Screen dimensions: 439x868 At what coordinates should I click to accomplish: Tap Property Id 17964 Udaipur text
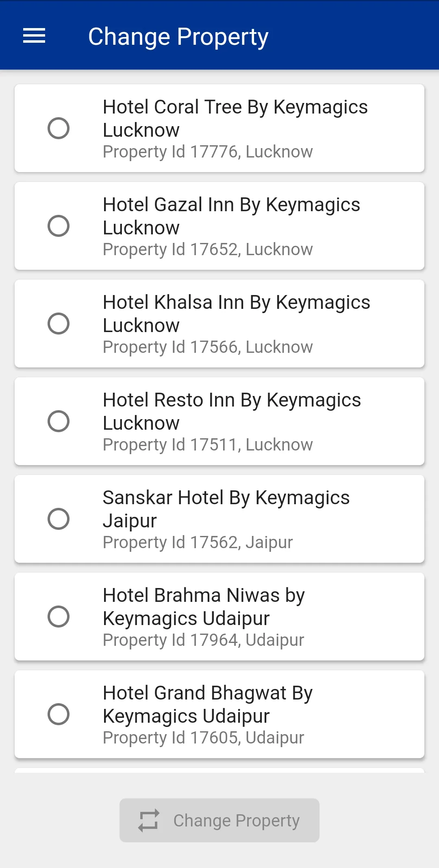pos(203,640)
